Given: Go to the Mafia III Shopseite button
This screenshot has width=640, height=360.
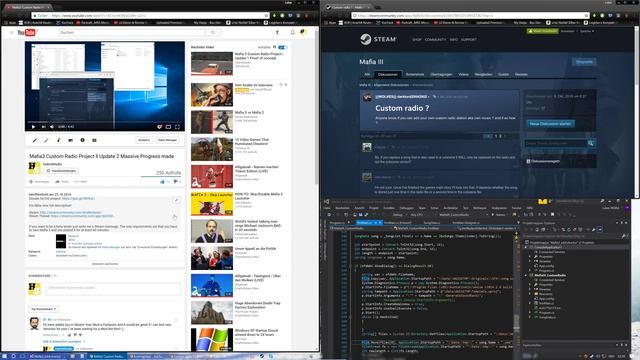Looking at the screenshot, I should [x=584, y=62].
